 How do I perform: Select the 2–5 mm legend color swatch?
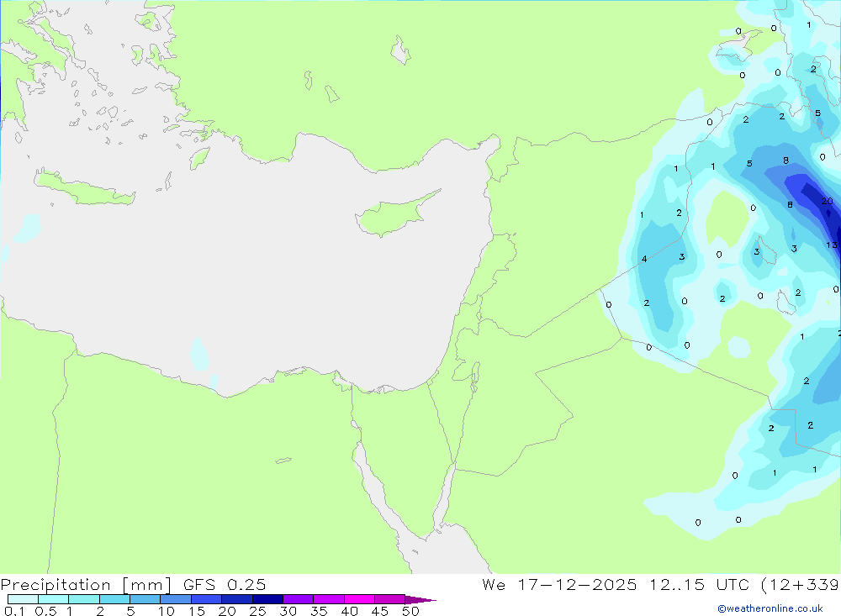click(x=114, y=599)
